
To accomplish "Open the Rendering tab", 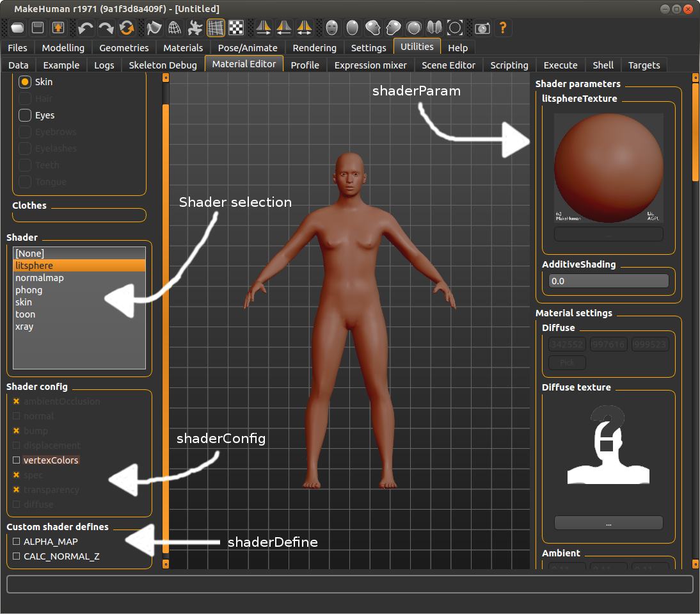I will pos(314,48).
